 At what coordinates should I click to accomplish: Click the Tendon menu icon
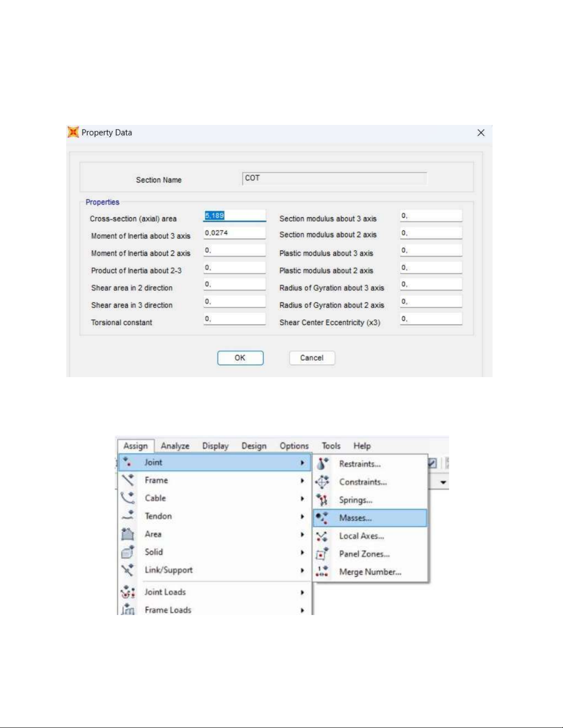tap(128, 516)
